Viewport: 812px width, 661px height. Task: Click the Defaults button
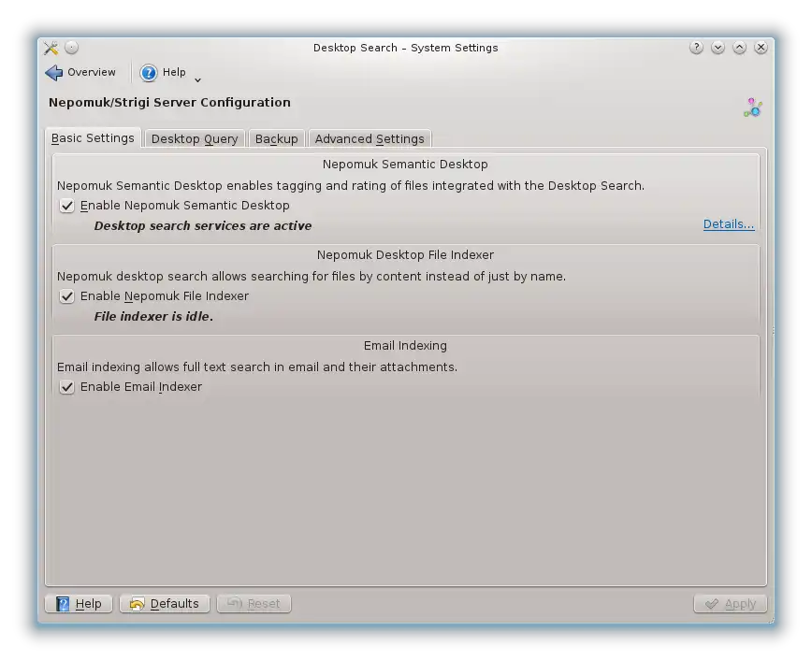pyautogui.click(x=165, y=604)
